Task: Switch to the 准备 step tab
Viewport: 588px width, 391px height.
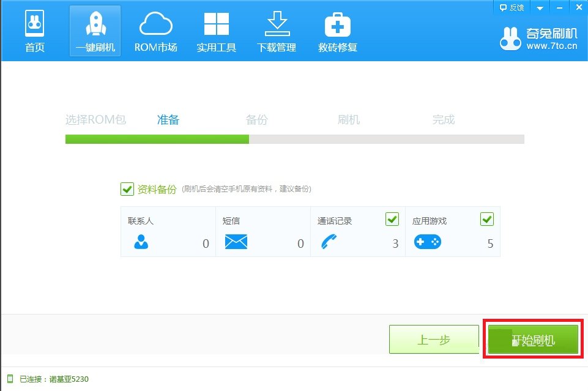Action: point(168,119)
